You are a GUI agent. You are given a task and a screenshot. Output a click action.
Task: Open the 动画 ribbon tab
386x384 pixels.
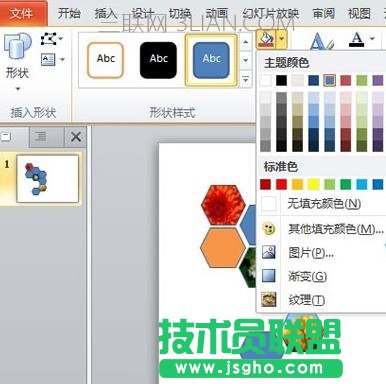(x=217, y=13)
